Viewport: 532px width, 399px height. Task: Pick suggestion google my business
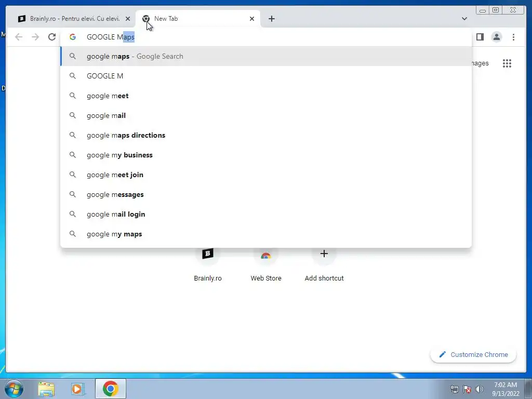point(266,155)
